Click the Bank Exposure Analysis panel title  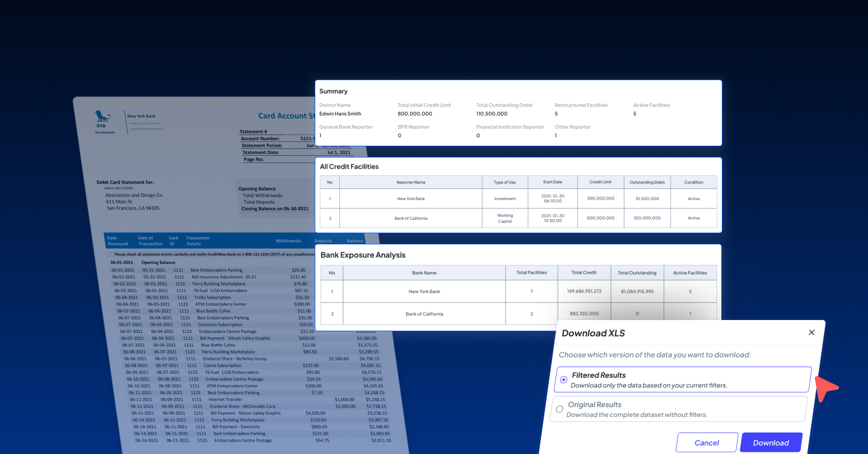point(363,254)
